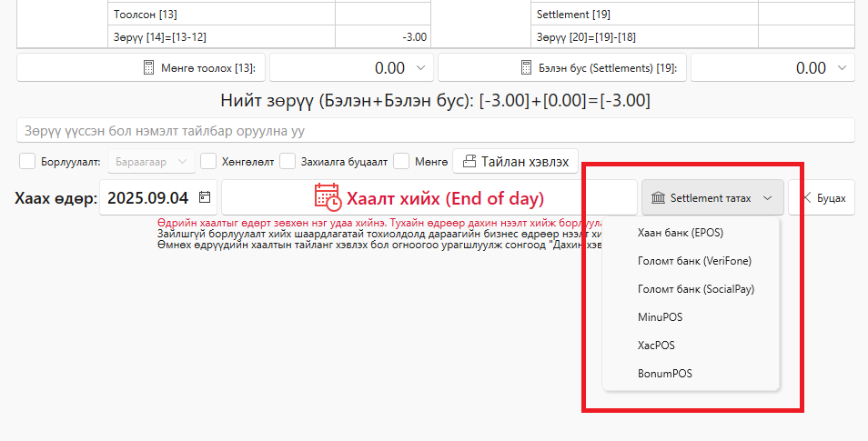Select Хаан банк (EPOS) from menu
The height and width of the screenshot is (441, 868).
[691, 233]
